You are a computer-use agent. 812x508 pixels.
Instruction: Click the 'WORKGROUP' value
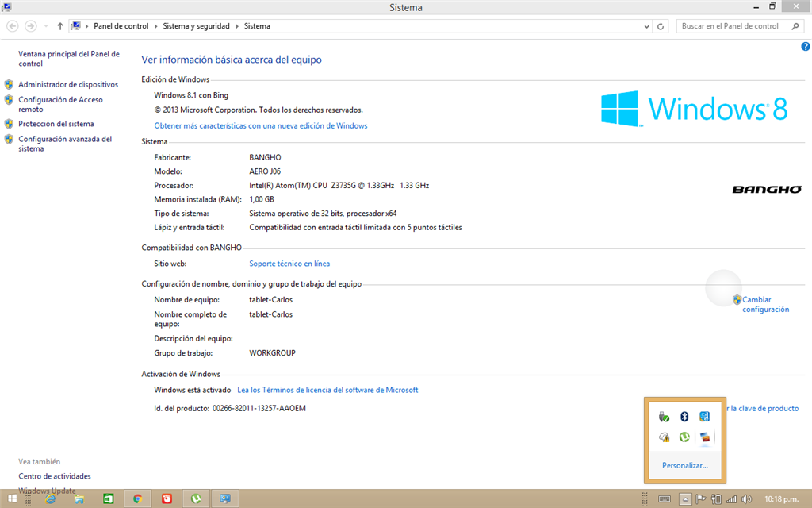pyautogui.click(x=273, y=352)
